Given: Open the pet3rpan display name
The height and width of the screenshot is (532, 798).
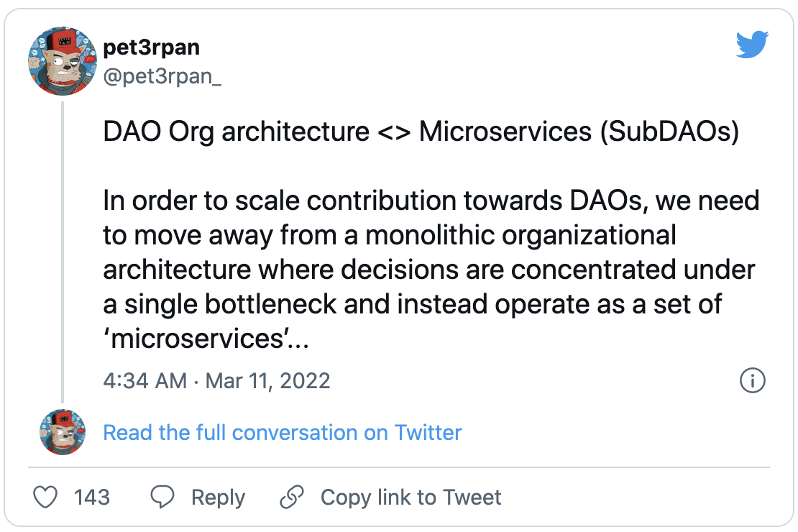Looking at the screenshot, I should (151, 47).
